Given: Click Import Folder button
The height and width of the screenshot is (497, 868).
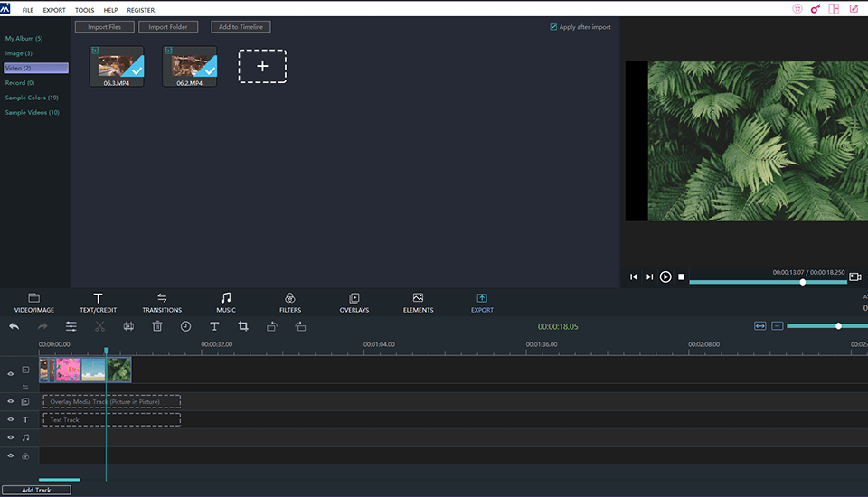Looking at the screenshot, I should [168, 26].
